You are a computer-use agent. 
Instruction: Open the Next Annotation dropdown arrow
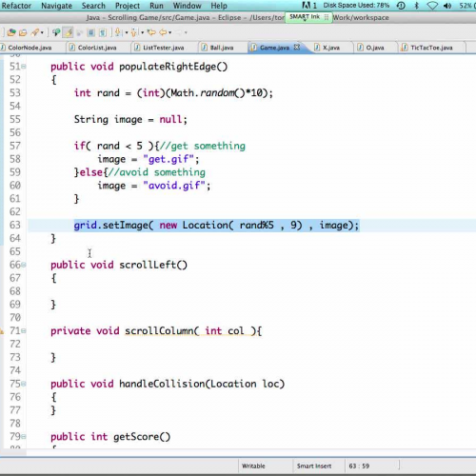coord(127,32)
